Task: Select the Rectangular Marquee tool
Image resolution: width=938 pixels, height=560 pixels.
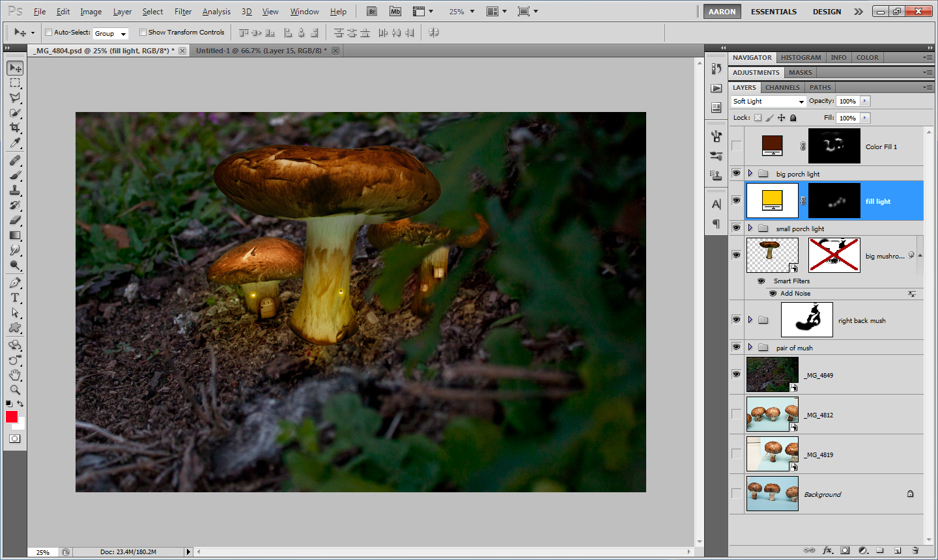Action: pos(15,83)
